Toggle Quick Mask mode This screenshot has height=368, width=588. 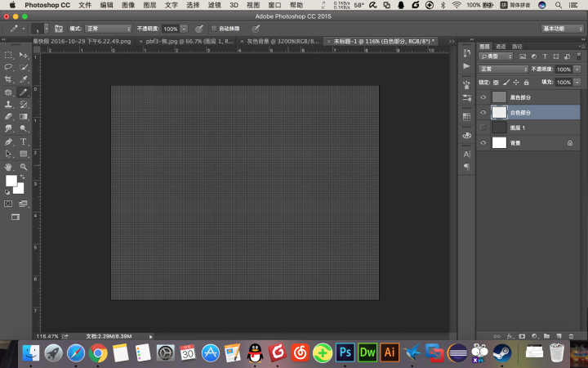pos(8,204)
